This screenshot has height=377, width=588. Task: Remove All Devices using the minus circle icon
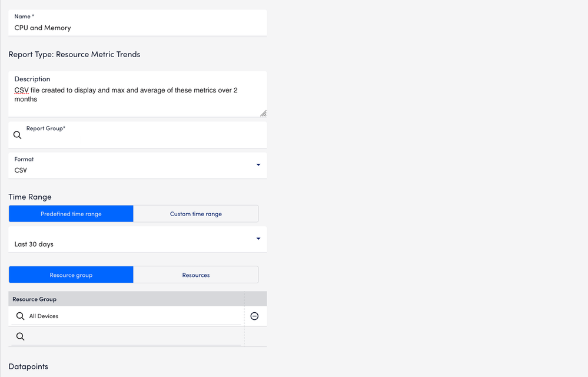[x=254, y=316]
